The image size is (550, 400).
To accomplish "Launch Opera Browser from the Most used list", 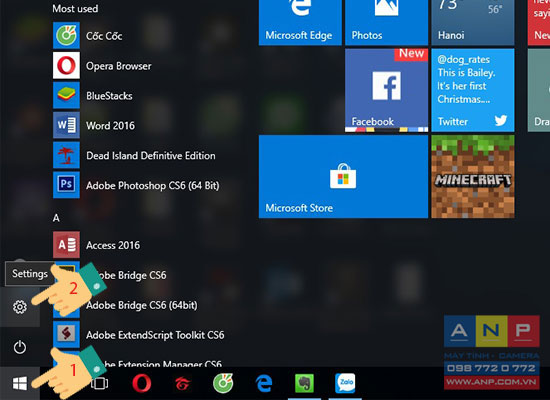I will click(x=66, y=66).
